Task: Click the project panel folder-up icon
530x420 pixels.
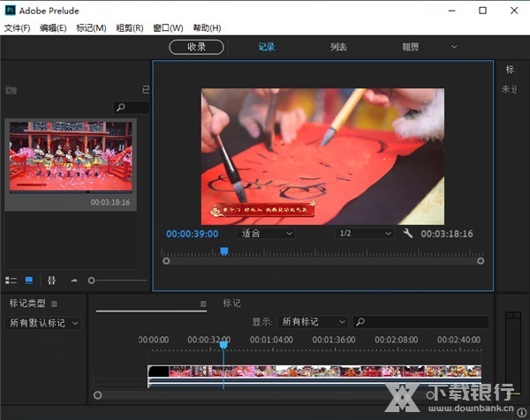Action: click(11, 90)
